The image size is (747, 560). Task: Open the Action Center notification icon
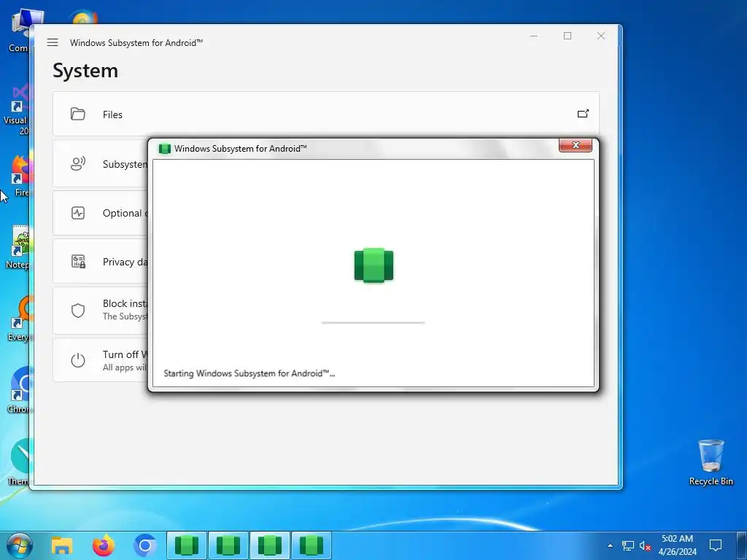pos(716,545)
